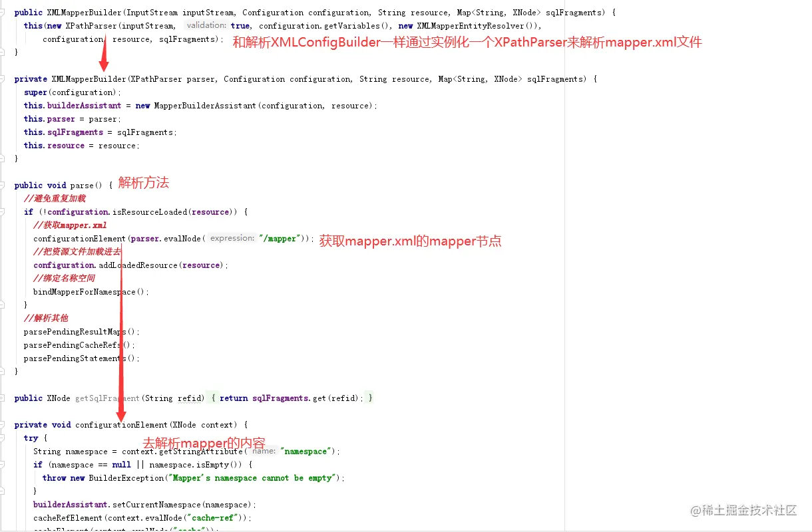
Task: Click the 'expression:' parameter hint
Action: [232, 238]
